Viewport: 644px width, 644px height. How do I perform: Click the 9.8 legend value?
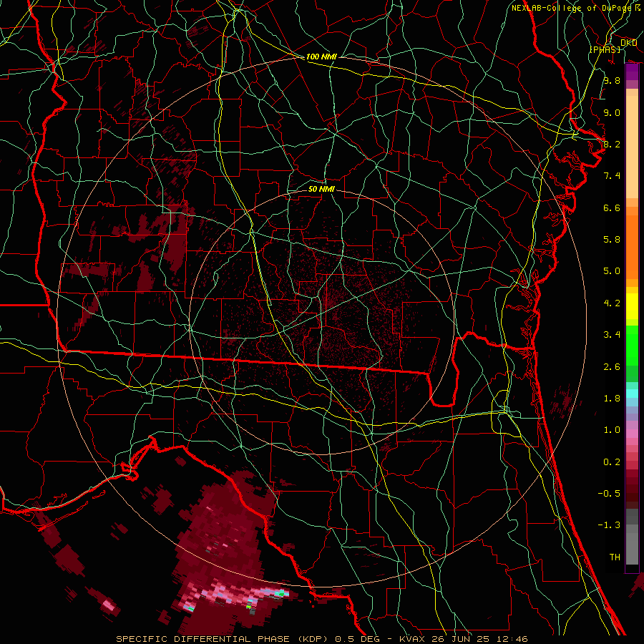612,80
